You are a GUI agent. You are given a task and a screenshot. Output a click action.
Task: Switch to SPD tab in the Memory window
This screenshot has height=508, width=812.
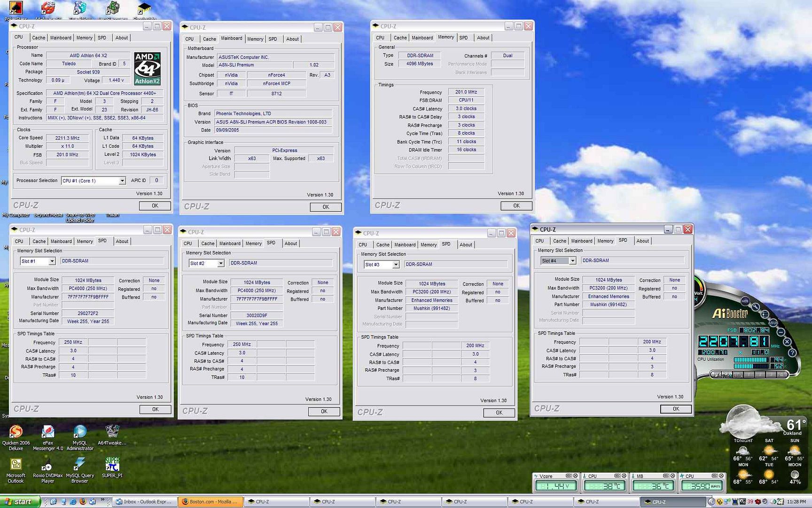(463, 38)
